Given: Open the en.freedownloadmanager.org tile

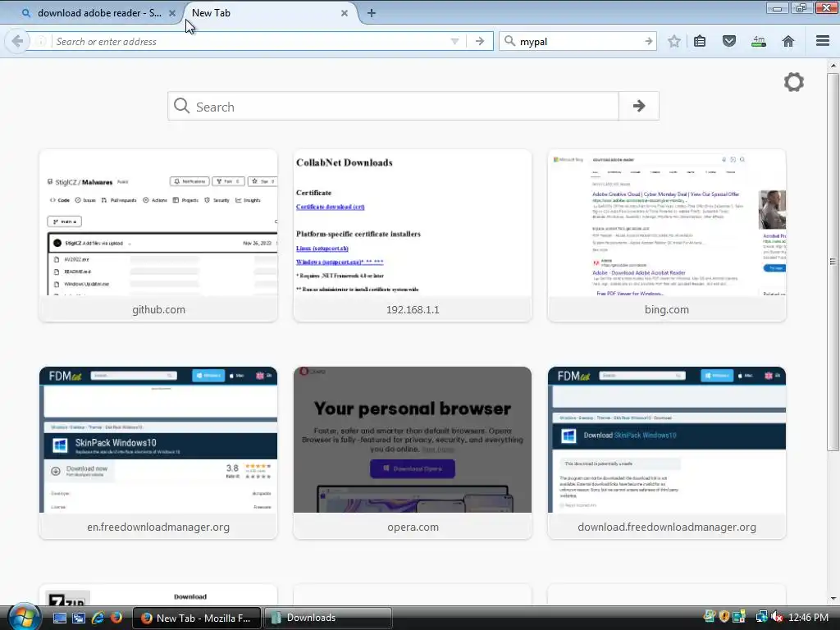Looking at the screenshot, I should [158, 453].
